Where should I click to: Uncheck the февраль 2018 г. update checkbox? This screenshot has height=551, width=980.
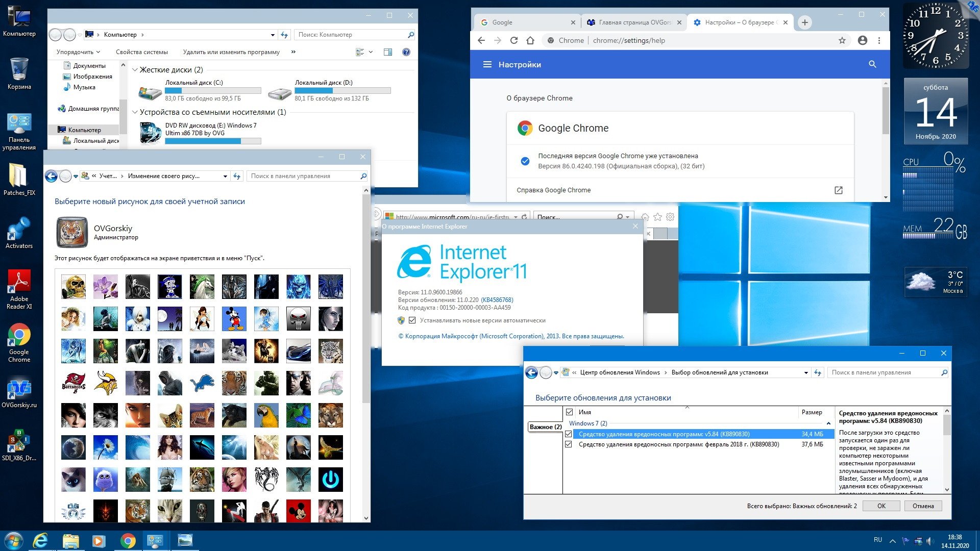[x=569, y=444]
